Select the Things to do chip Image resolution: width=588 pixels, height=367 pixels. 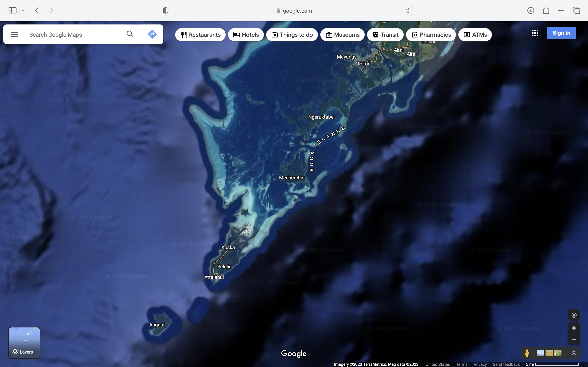292,35
